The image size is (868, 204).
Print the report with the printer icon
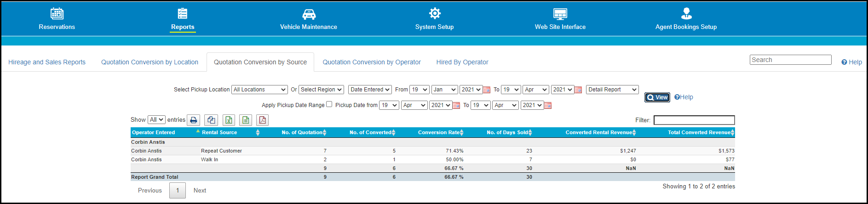click(194, 120)
